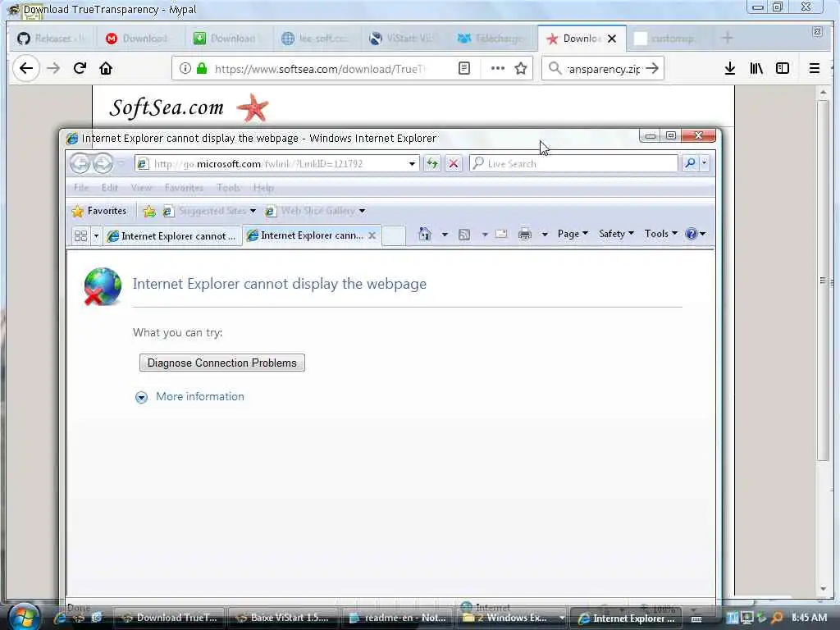
Task: Close the second Internet Explorer tab
Action: (372, 235)
